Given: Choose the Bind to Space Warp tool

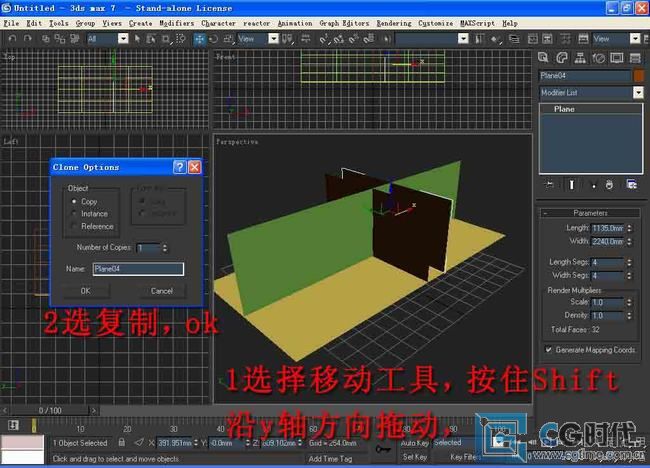Looking at the screenshot, I should click(x=75, y=39).
